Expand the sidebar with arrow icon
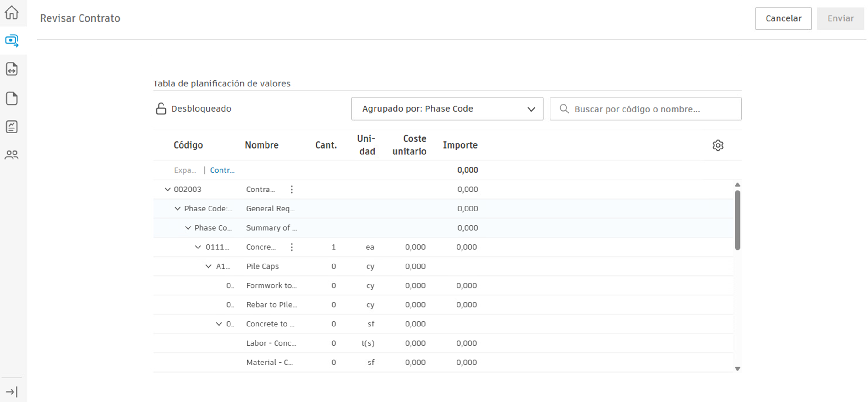 click(x=12, y=392)
